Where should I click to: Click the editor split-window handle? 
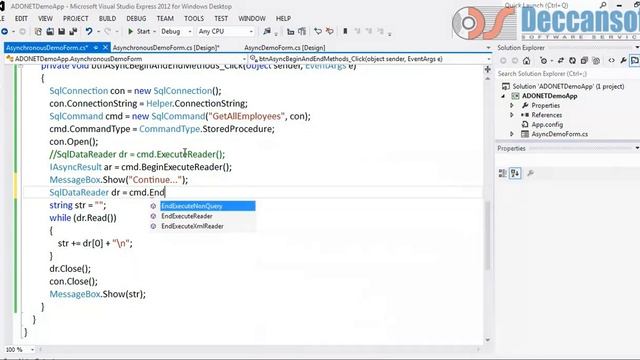488,70
